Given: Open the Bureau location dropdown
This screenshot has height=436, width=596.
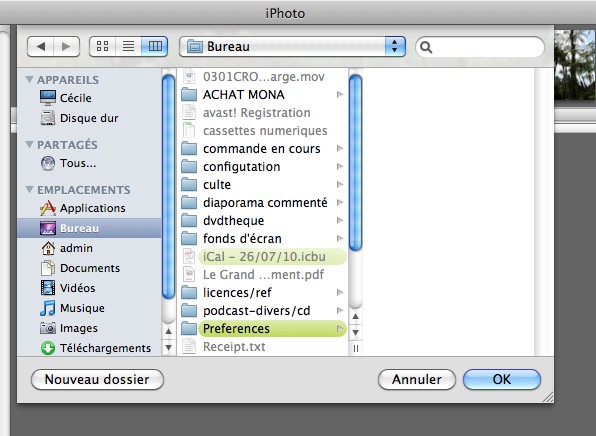Looking at the screenshot, I should pyautogui.click(x=292, y=46).
